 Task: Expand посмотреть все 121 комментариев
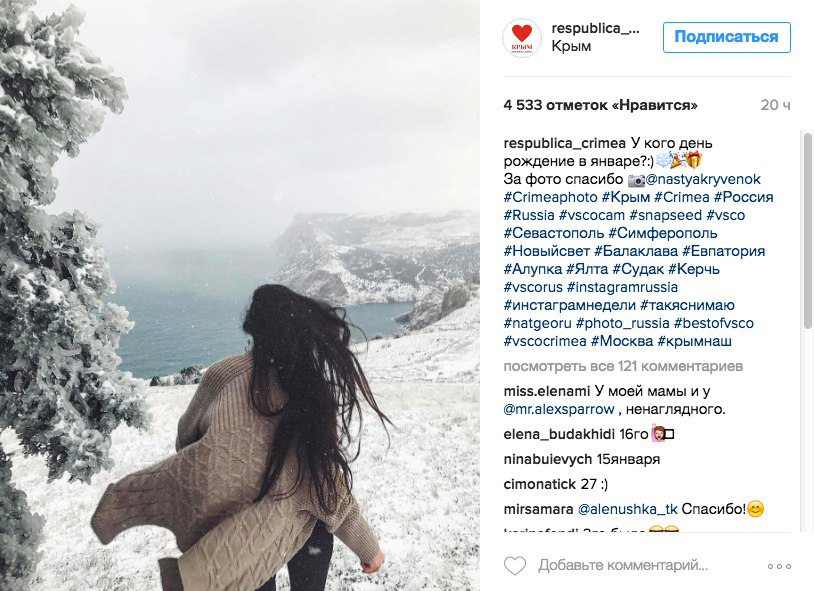click(623, 366)
